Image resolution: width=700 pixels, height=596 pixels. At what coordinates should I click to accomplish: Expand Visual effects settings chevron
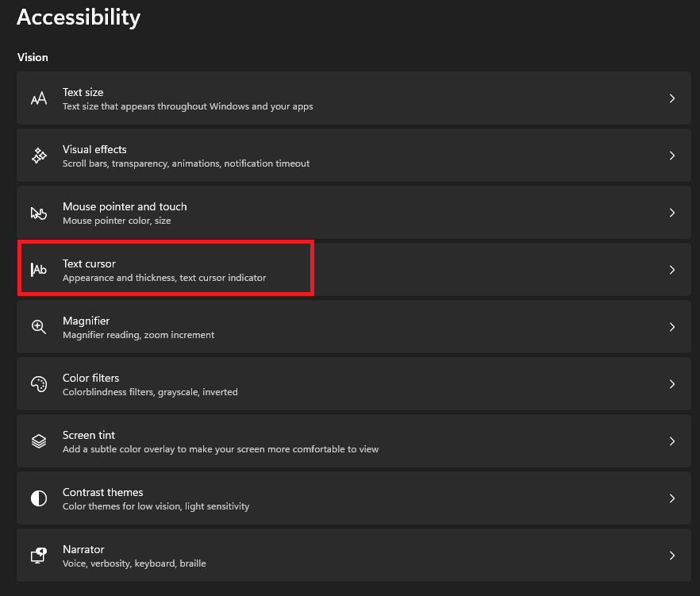point(672,156)
